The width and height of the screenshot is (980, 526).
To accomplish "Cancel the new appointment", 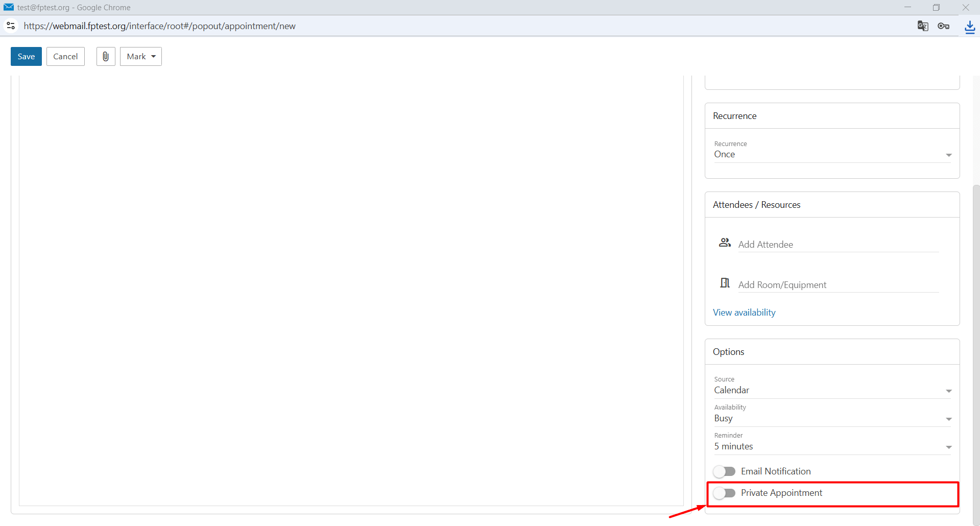I will click(65, 57).
